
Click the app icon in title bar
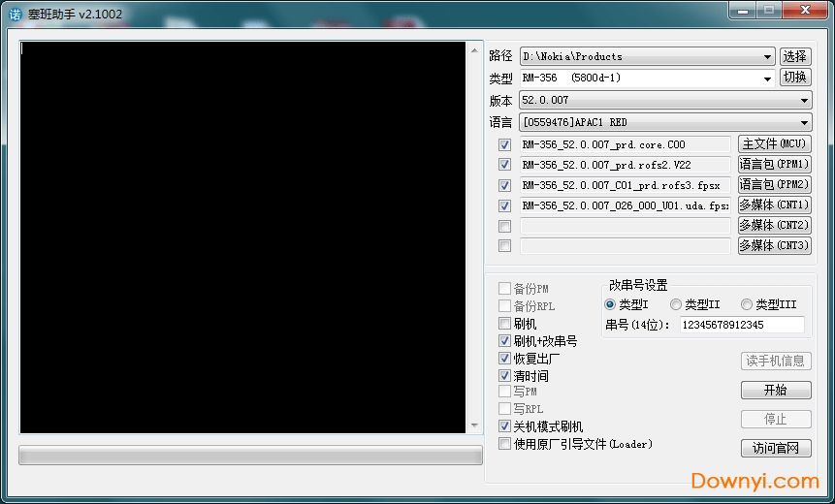coord(16,14)
